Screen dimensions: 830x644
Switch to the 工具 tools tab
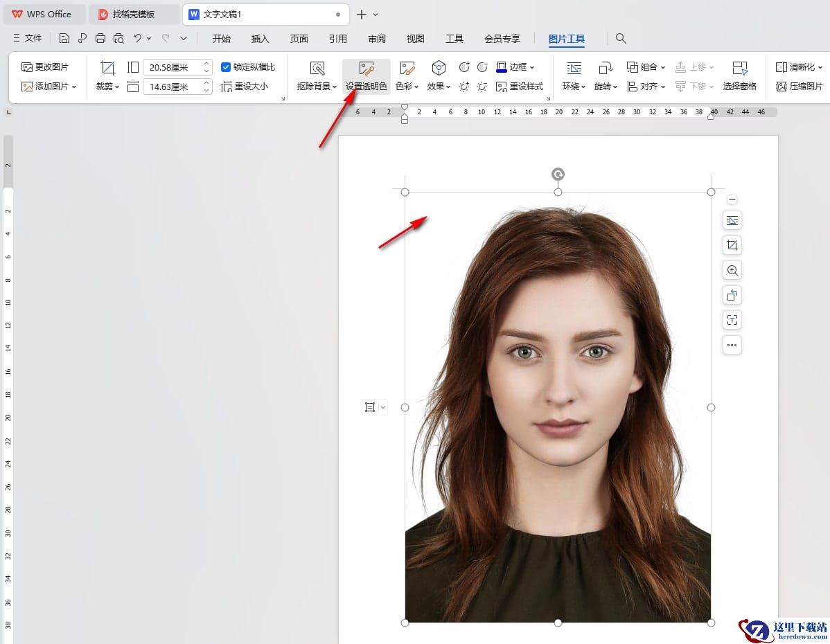454,39
